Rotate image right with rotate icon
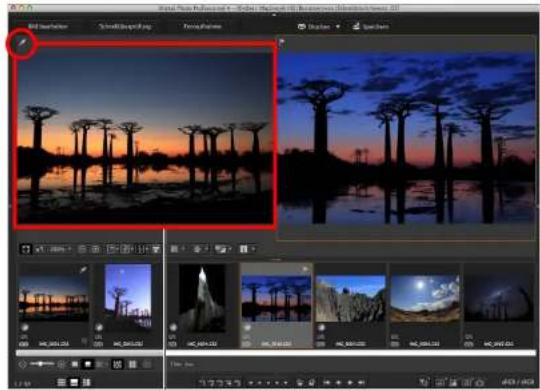Image resolution: width=540 pixels, height=390 pixels. (x=312, y=382)
